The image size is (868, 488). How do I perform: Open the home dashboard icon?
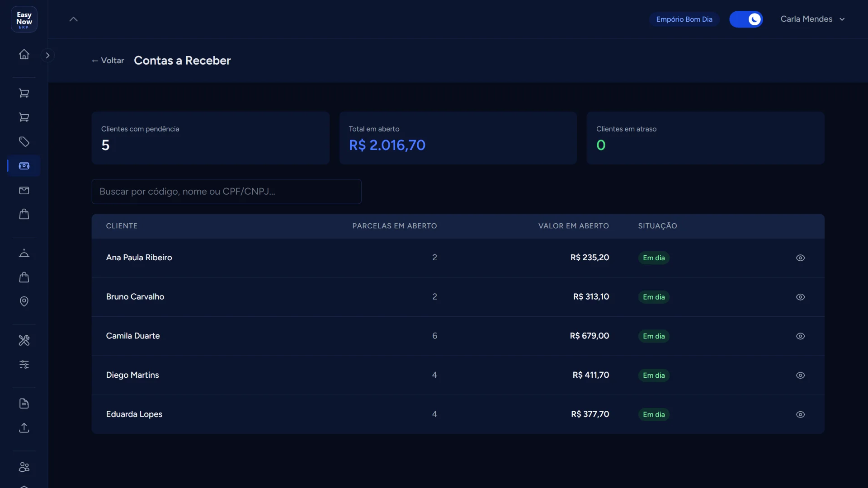pyautogui.click(x=24, y=54)
